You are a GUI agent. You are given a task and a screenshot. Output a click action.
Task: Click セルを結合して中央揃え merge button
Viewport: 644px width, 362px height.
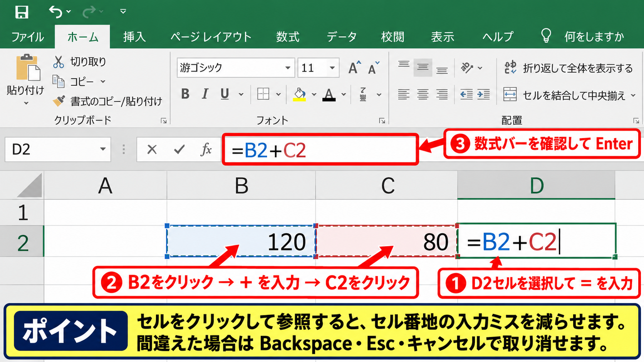click(565, 95)
